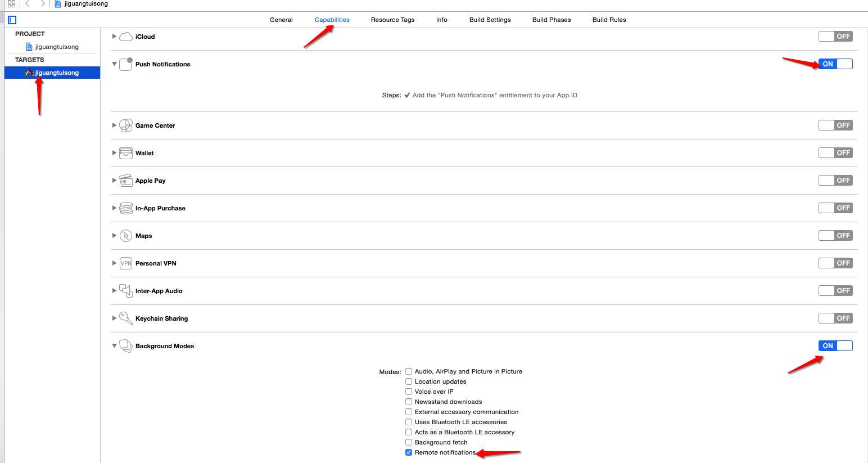Click the app target icon under TARGETS
This screenshot has width=868, height=463.
[29, 73]
